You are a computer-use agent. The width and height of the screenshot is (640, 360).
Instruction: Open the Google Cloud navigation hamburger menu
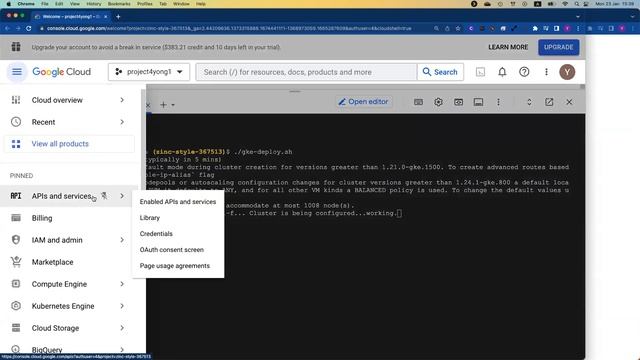[17, 72]
